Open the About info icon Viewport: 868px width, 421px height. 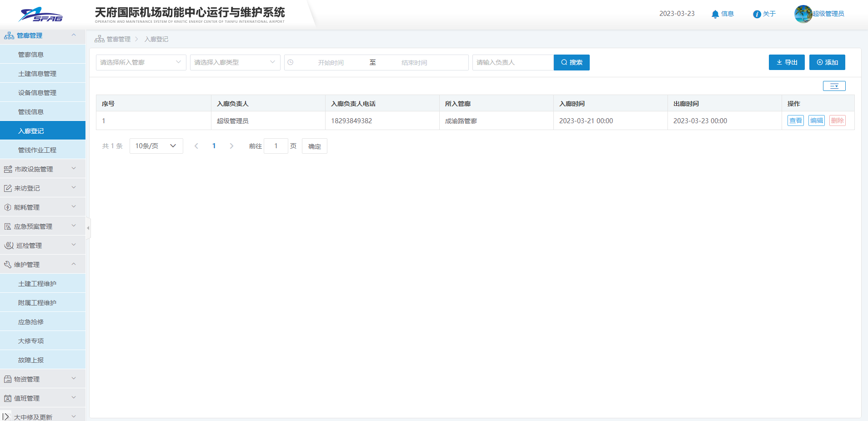tap(757, 14)
